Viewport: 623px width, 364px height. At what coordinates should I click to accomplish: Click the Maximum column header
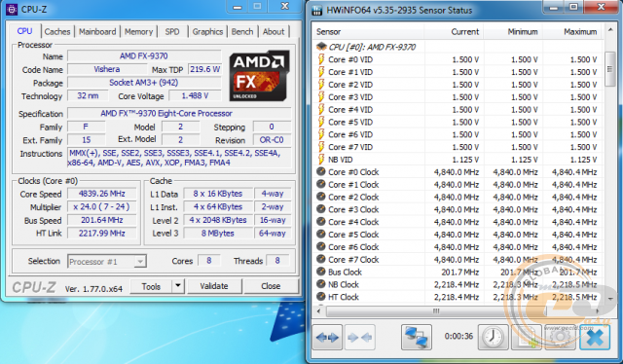[572, 32]
